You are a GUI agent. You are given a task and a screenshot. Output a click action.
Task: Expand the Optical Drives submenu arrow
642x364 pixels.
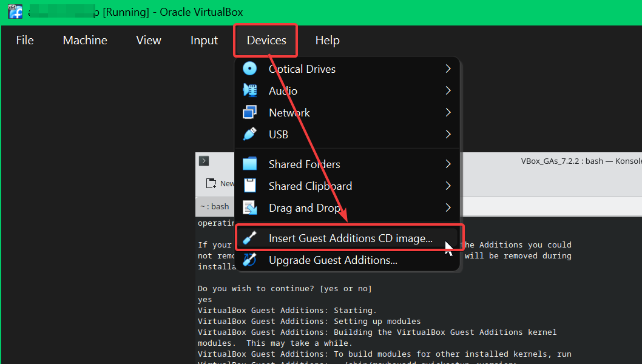pyautogui.click(x=448, y=69)
